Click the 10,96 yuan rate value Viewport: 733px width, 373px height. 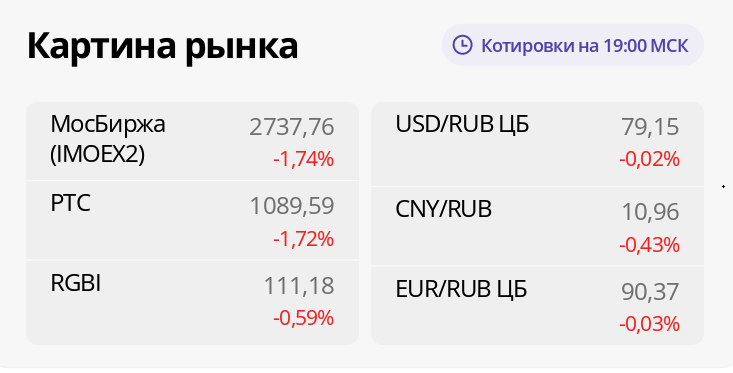[650, 212]
